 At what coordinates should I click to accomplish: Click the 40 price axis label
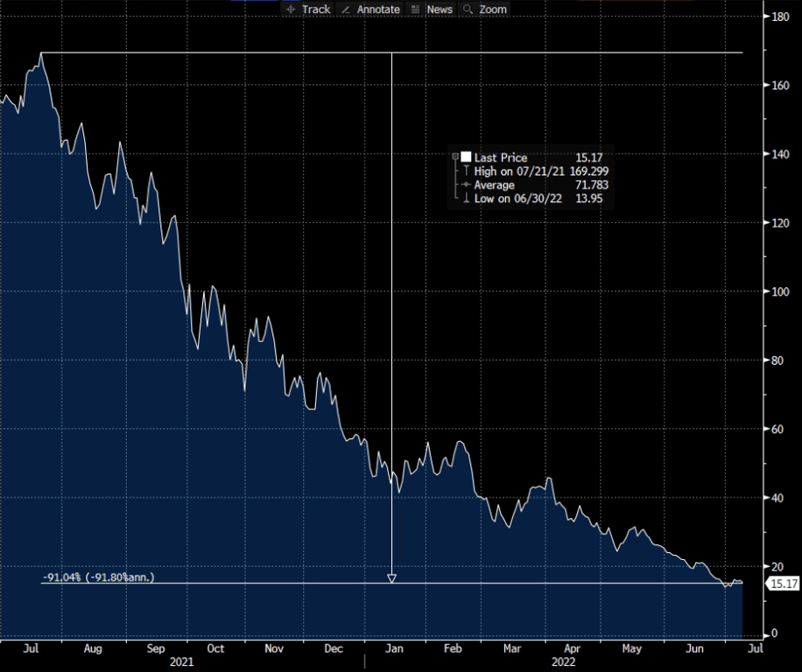click(x=777, y=498)
